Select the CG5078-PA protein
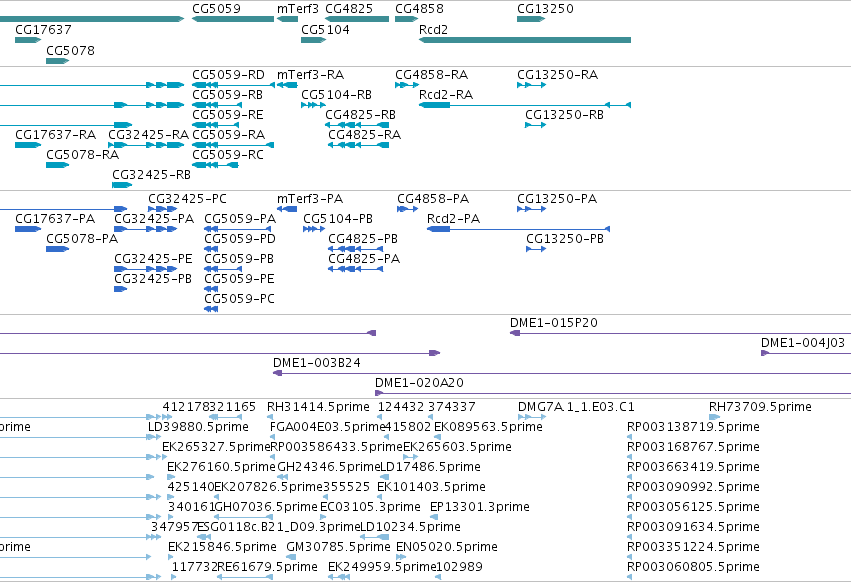The width and height of the screenshot is (851, 582). [58, 249]
